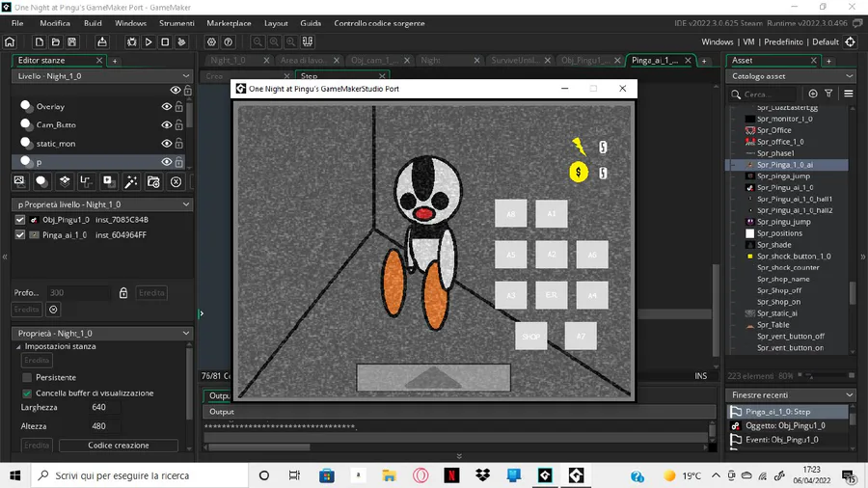Select Spr_Office in asset list
868x488 pixels.
[773, 130]
